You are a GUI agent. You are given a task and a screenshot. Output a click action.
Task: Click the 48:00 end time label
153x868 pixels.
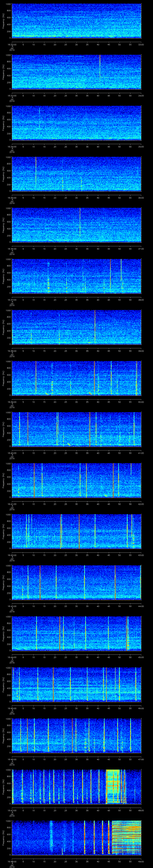coord(141,810)
